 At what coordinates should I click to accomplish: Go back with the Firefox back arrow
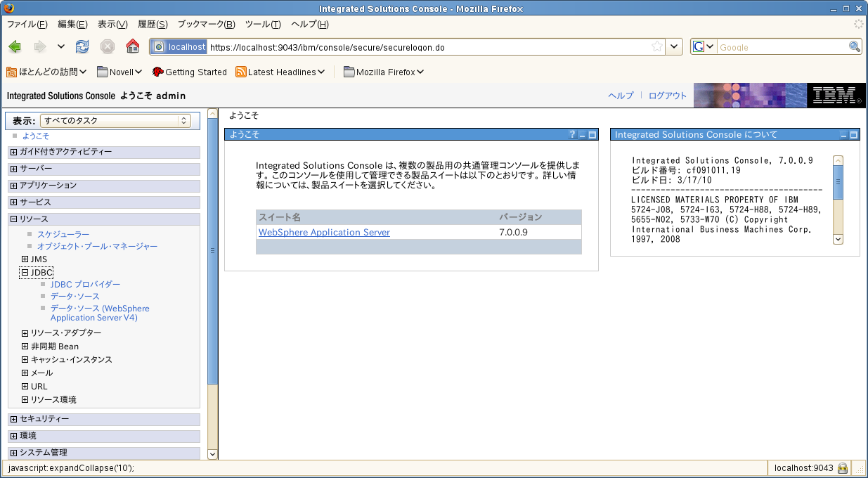pyautogui.click(x=15, y=47)
